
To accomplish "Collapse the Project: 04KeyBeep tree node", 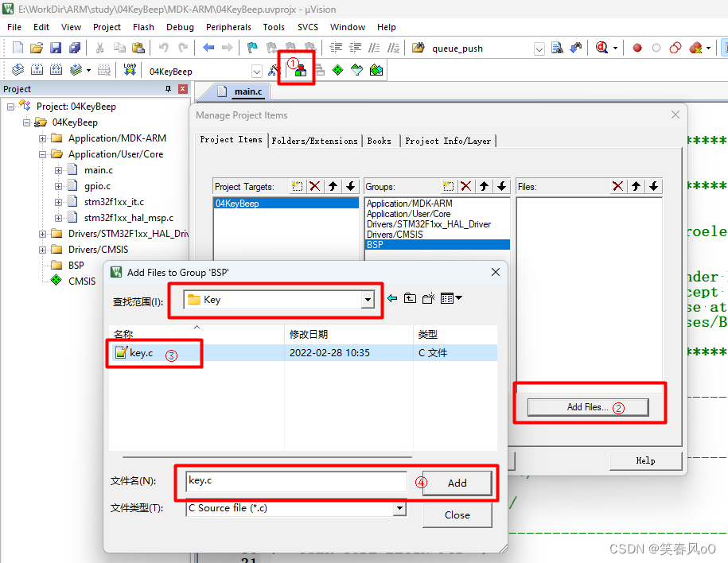I will pyautogui.click(x=10, y=107).
